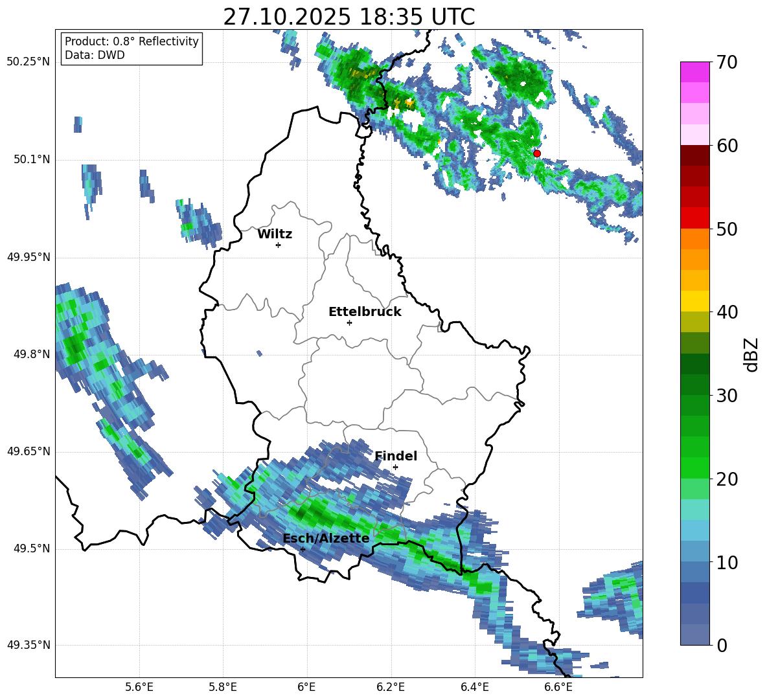Click the title 27.10.2025 18:35 UTC

pos(349,17)
